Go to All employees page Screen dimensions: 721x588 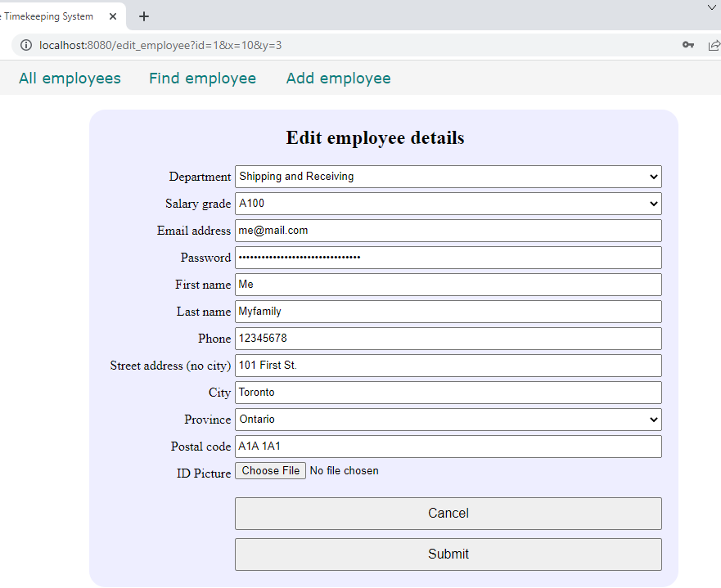[x=70, y=79]
